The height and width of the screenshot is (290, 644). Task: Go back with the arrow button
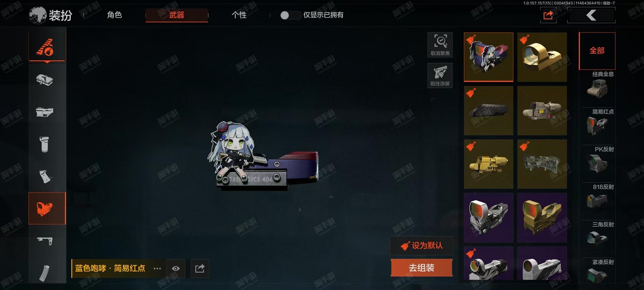tap(591, 15)
